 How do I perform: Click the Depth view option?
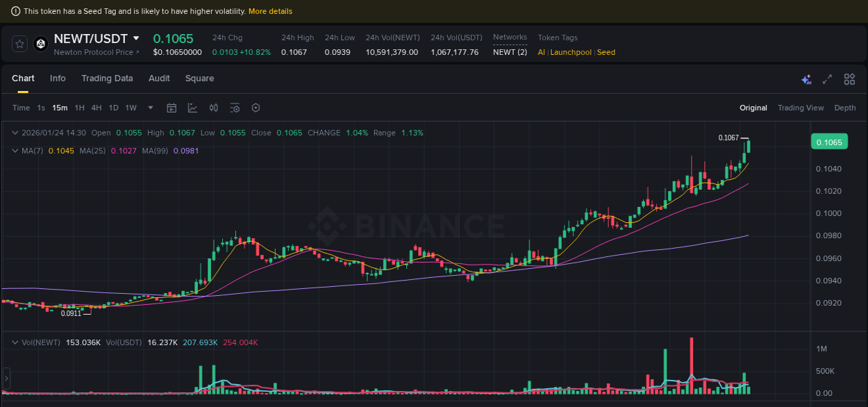pyautogui.click(x=844, y=108)
